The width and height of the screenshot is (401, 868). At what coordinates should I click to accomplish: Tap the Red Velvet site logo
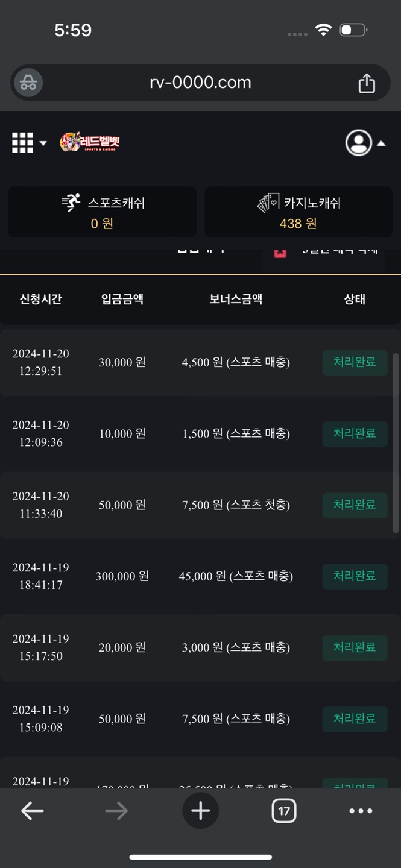pyautogui.click(x=90, y=142)
